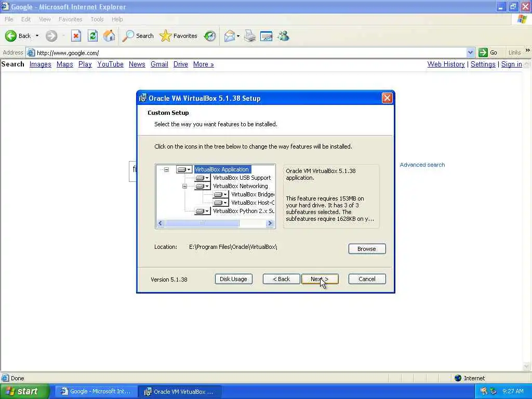
Task: Open the View menu in IE
Action: pos(45,19)
